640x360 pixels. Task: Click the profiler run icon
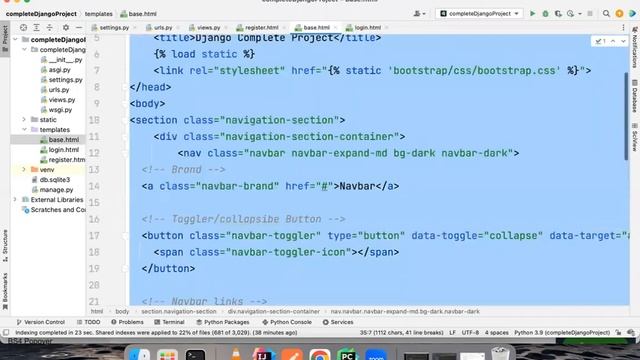pos(571,13)
